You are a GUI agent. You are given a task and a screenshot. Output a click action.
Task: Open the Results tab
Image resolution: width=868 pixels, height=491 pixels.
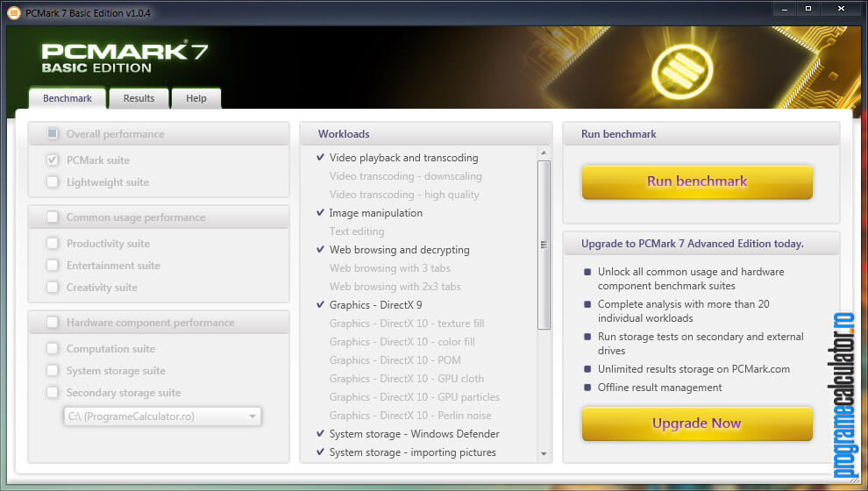pyautogui.click(x=139, y=98)
